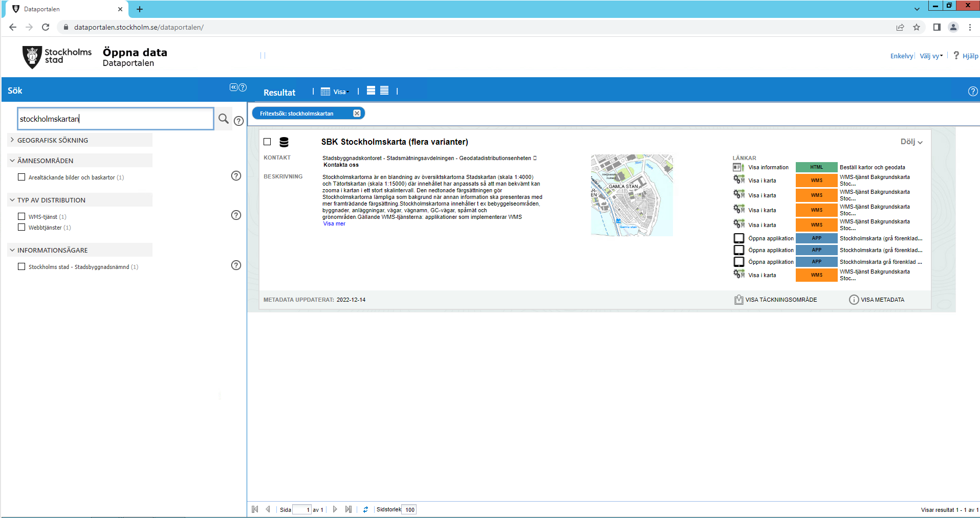The width and height of the screenshot is (980, 518).
Task: Open the Chrome tab search dropdown arrow
Action: [x=917, y=9]
